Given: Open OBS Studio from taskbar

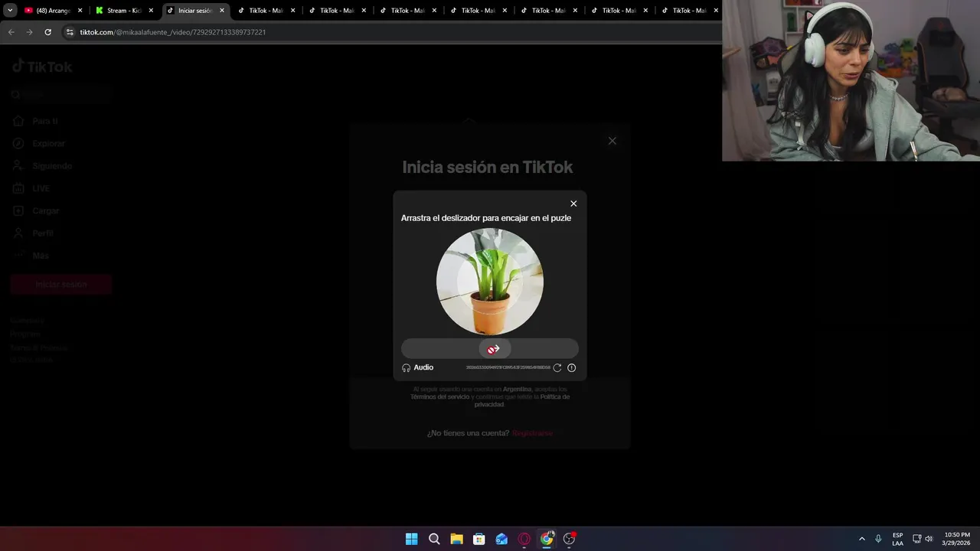Looking at the screenshot, I should pos(569,539).
